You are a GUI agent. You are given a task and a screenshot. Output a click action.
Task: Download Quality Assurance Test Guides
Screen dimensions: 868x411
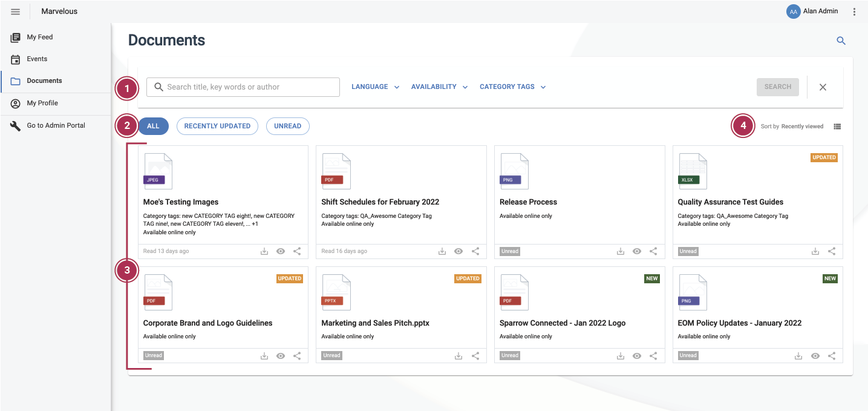pos(815,251)
